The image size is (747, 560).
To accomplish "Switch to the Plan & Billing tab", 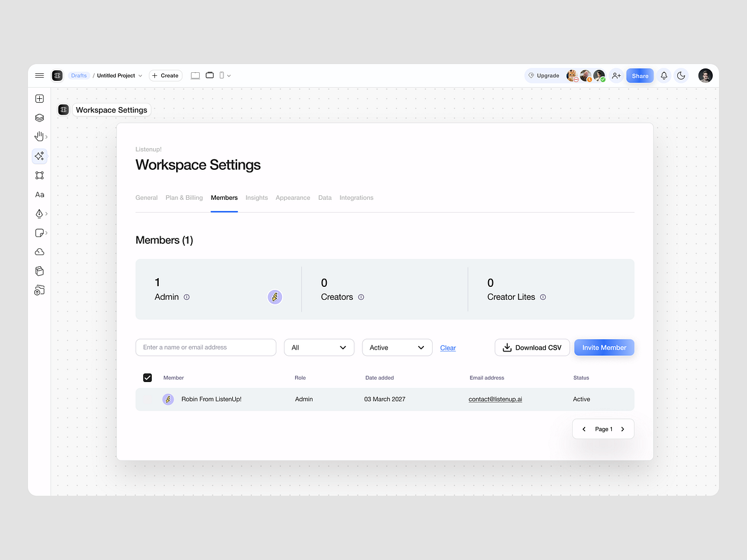I will 184,198.
